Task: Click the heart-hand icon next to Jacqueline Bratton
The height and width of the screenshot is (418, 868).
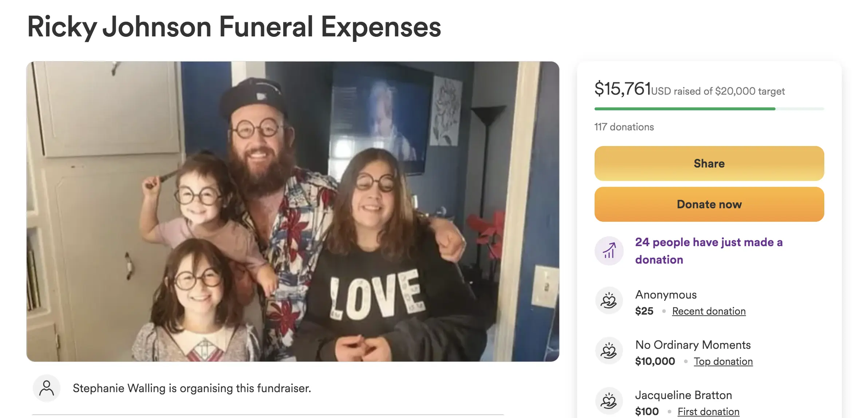Action: tap(609, 402)
